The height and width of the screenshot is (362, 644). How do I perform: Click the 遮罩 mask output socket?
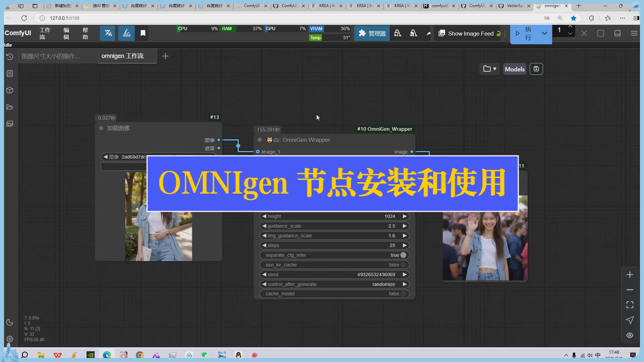(x=219, y=148)
